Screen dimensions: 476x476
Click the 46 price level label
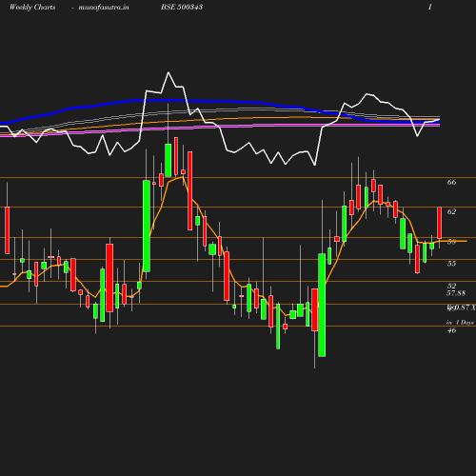click(451, 330)
